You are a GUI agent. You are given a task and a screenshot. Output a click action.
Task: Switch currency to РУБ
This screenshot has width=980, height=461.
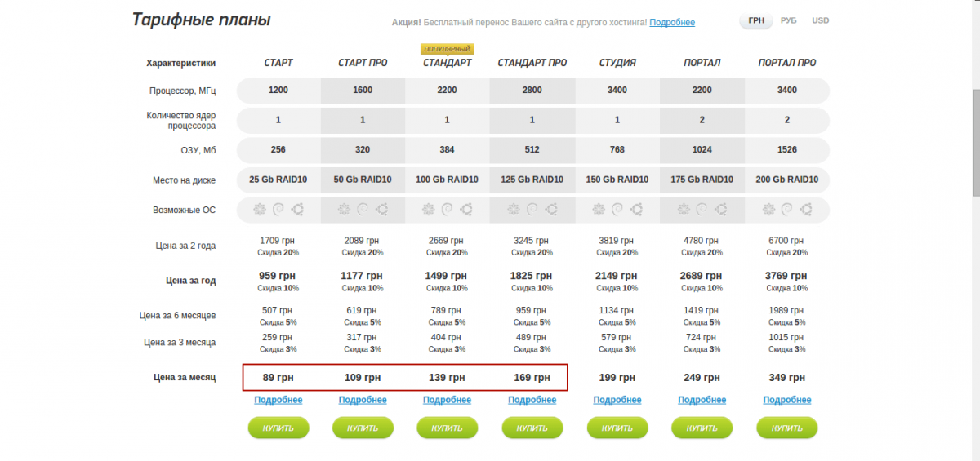pyautogui.click(x=789, y=20)
